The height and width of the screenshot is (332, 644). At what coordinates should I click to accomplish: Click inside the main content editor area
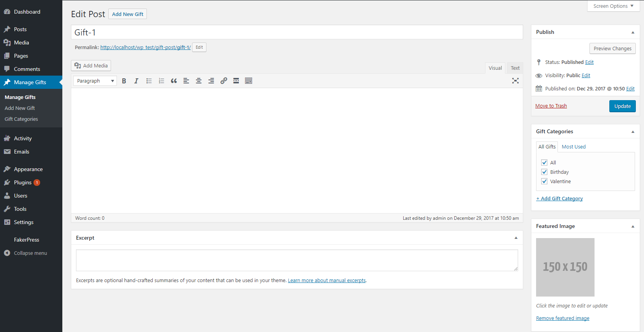coord(297,150)
